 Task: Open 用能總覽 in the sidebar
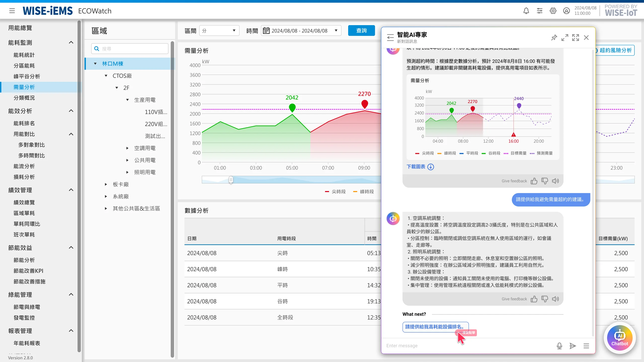20,28
